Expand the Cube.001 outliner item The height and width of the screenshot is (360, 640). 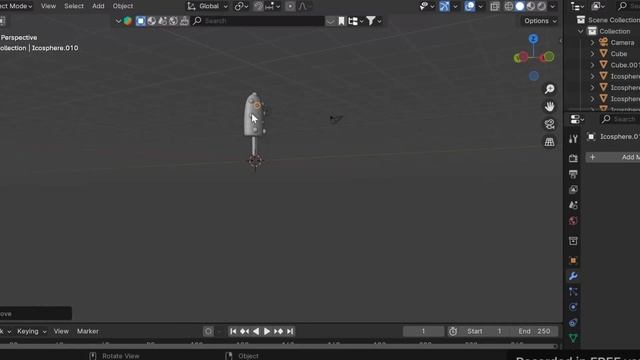pyautogui.click(x=592, y=65)
